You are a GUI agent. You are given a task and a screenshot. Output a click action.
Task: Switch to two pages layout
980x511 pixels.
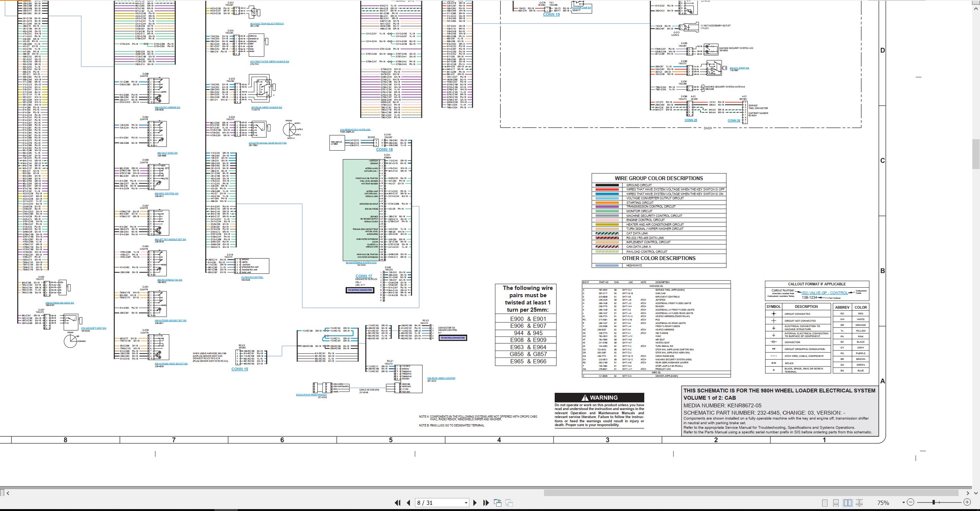(848, 503)
